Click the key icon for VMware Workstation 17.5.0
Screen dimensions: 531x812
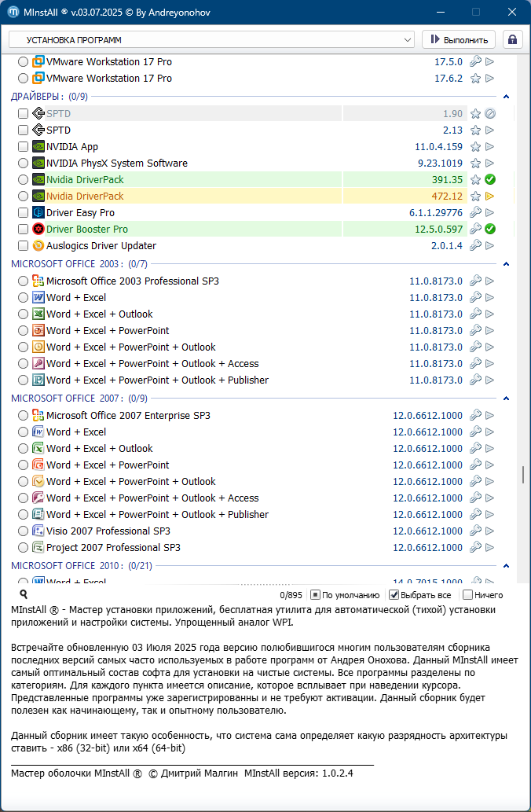click(x=475, y=61)
